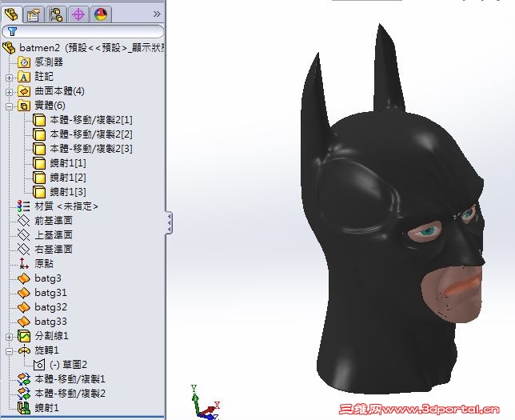The height and width of the screenshot is (420, 515).
Task: Switch to the PropertyManager tab
Action: (34, 14)
